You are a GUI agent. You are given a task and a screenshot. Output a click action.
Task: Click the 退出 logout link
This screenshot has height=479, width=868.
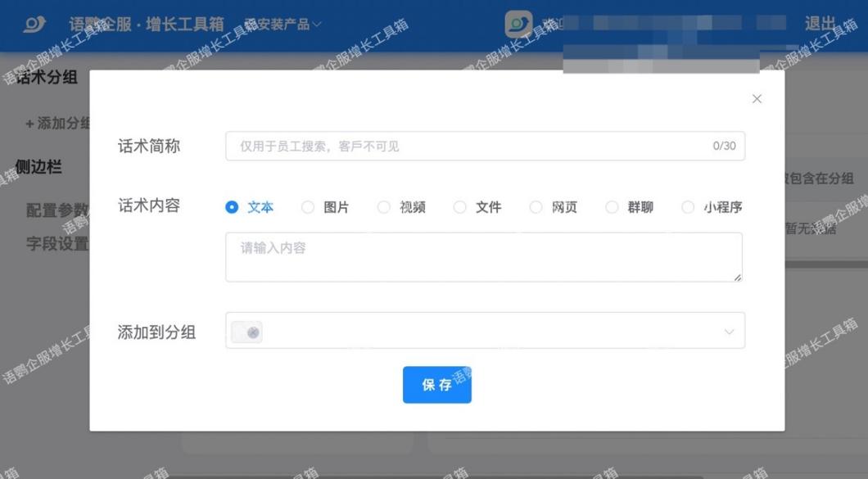click(820, 24)
